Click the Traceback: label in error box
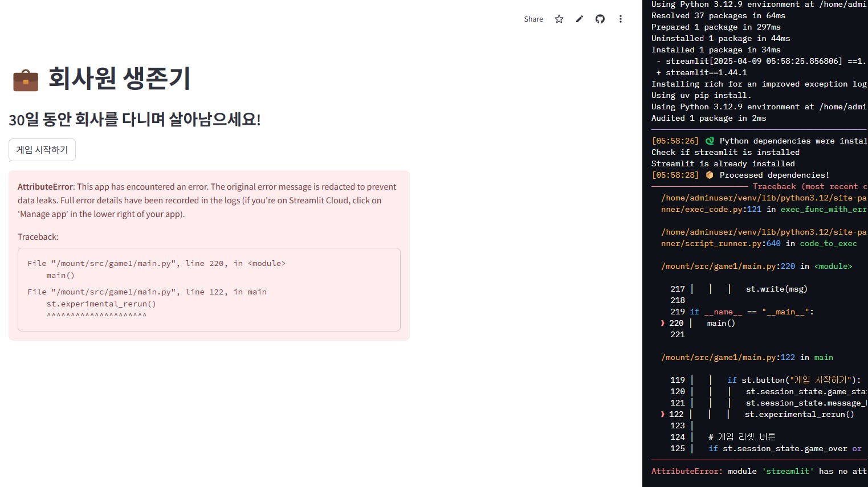868x487 pixels. (38, 237)
